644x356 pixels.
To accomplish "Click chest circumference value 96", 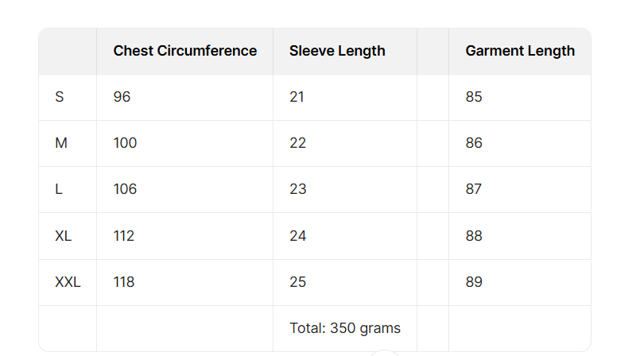I will click(122, 97).
